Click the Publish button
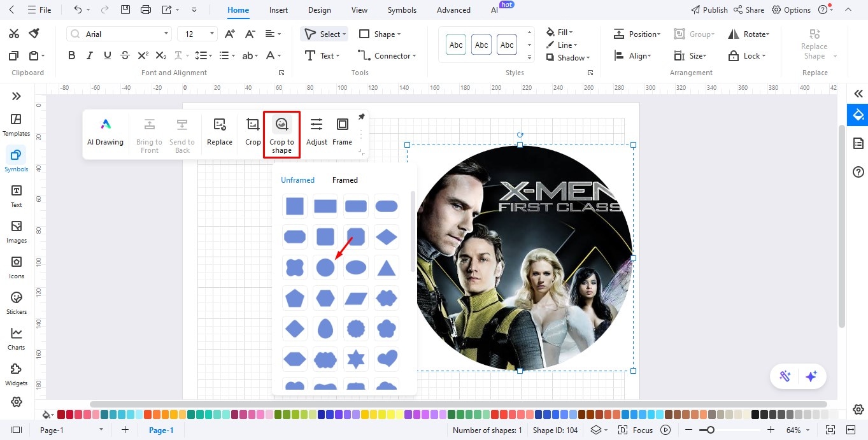This screenshot has width=868, height=440. click(x=709, y=10)
